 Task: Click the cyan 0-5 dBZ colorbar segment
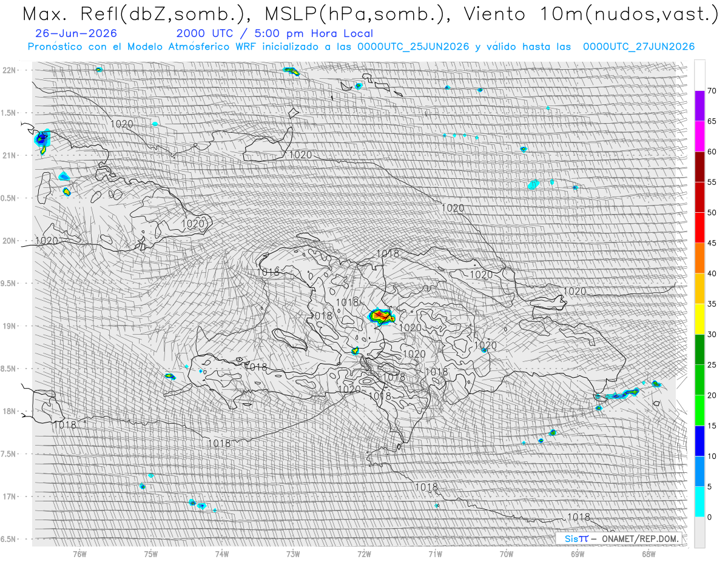point(699,501)
